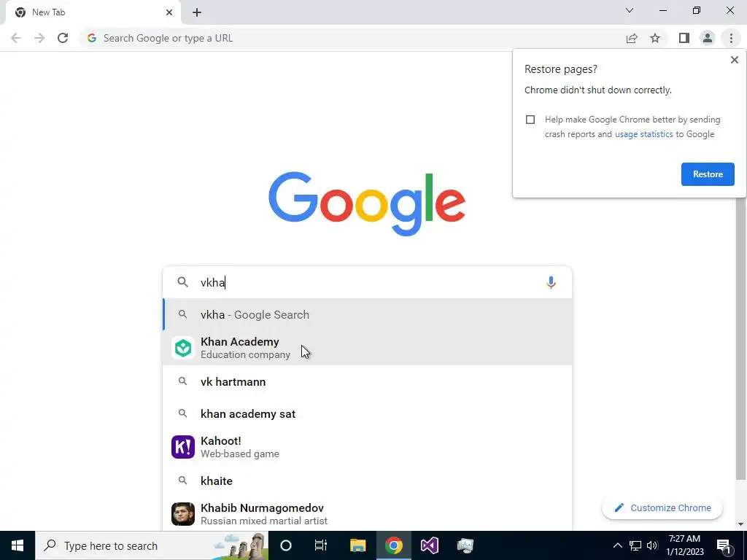Open the notification center icon
The image size is (747, 560).
pyautogui.click(x=724, y=545)
